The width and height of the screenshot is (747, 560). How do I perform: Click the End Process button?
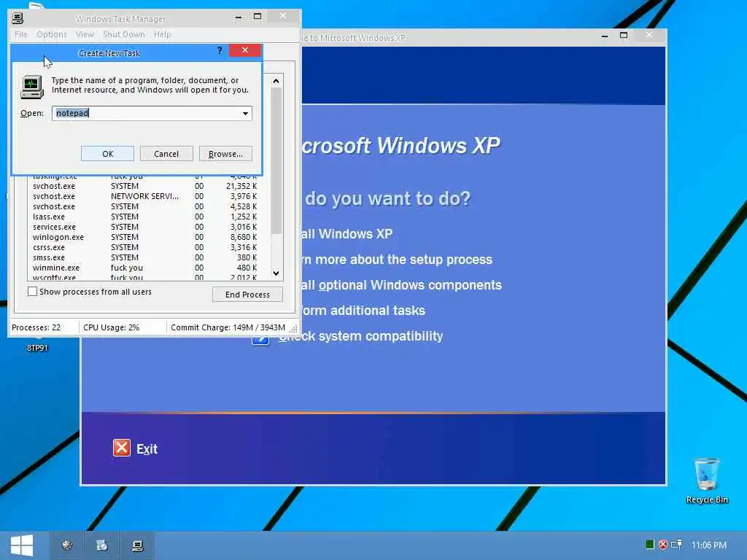[x=247, y=295]
